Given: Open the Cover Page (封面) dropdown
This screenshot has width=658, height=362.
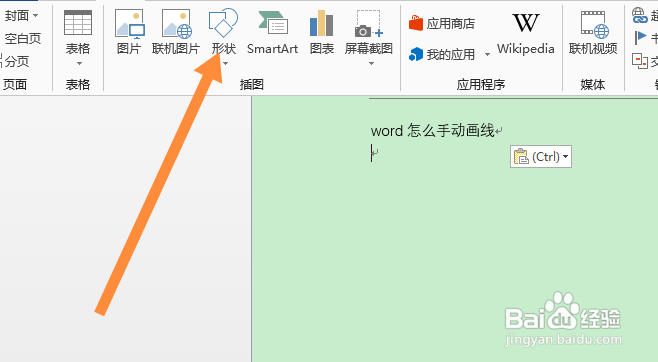Looking at the screenshot, I should click(21, 16).
